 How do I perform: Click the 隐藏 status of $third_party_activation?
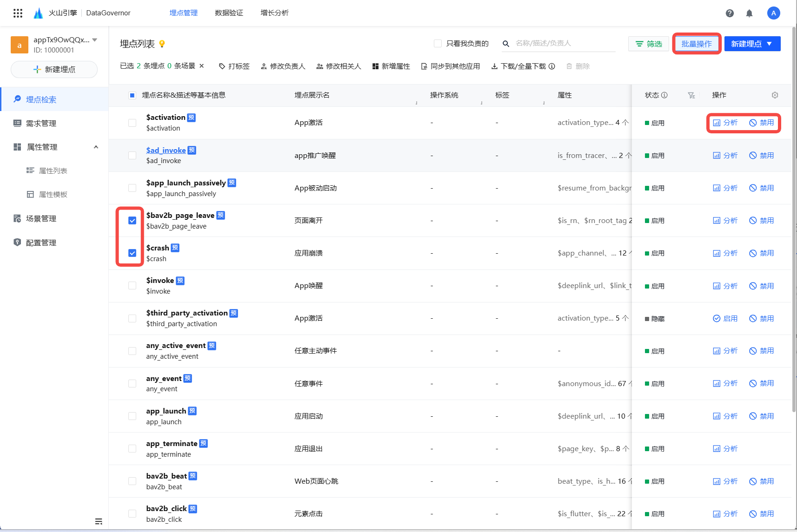click(655, 319)
